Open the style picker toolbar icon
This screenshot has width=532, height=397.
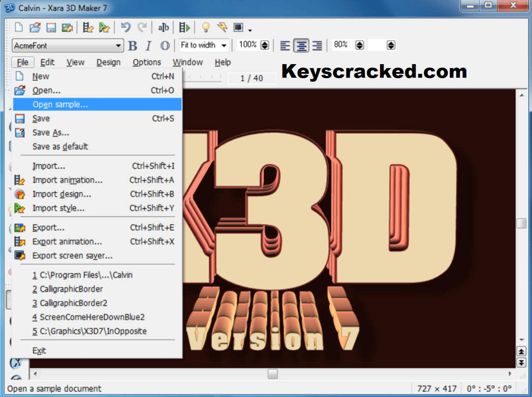coord(104,28)
